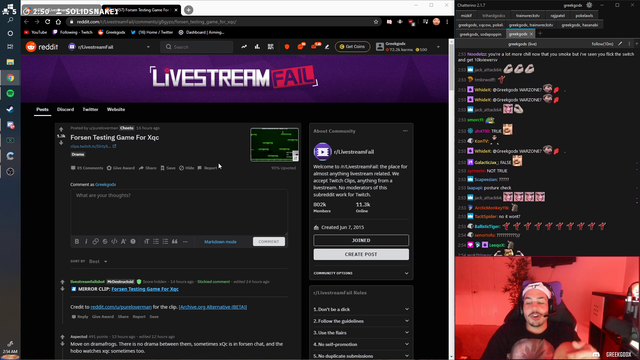Switch editor to Markdown mode
Viewport: 640px width, 360px height.
point(220,242)
